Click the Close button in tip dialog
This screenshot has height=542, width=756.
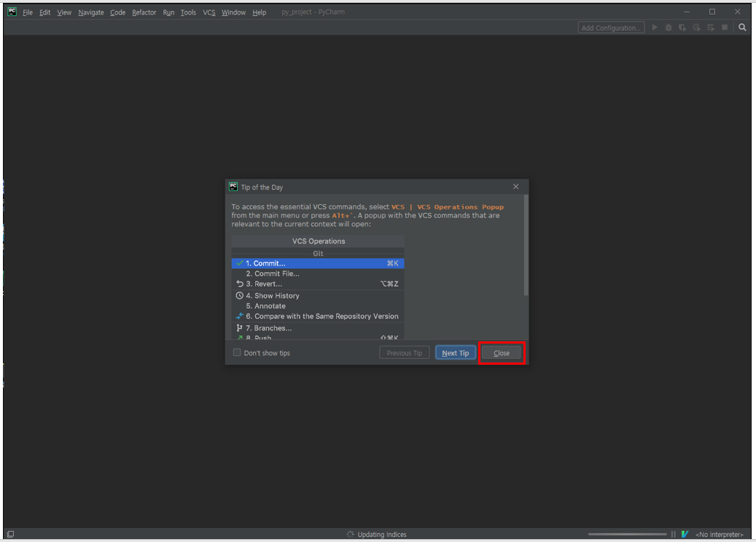[x=502, y=353]
